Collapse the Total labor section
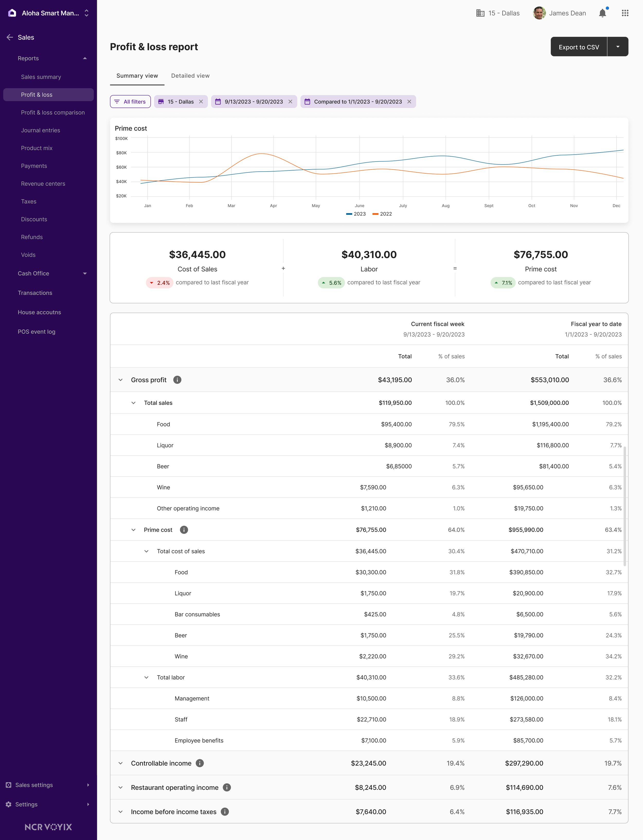The width and height of the screenshot is (643, 840). (146, 677)
